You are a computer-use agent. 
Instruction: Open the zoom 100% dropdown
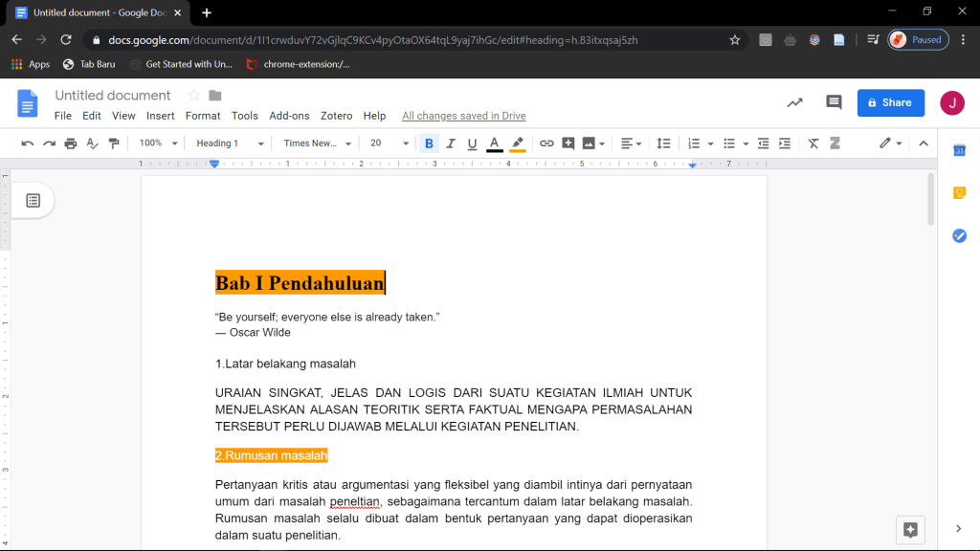[x=158, y=143]
